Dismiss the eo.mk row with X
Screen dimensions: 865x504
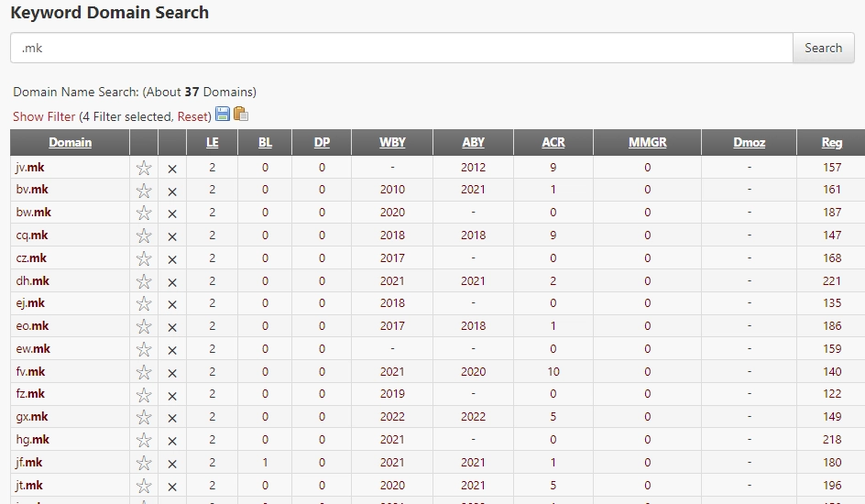click(171, 327)
